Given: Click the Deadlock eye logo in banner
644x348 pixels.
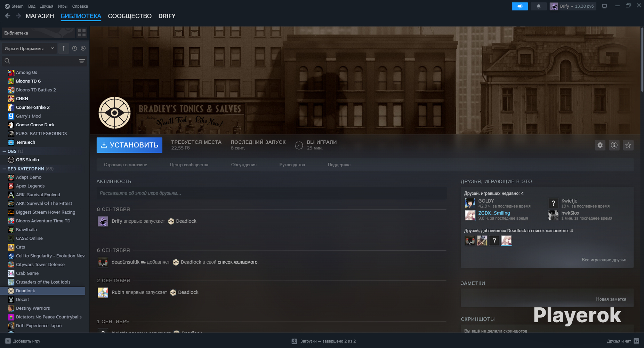Looking at the screenshot, I should click(x=114, y=113).
